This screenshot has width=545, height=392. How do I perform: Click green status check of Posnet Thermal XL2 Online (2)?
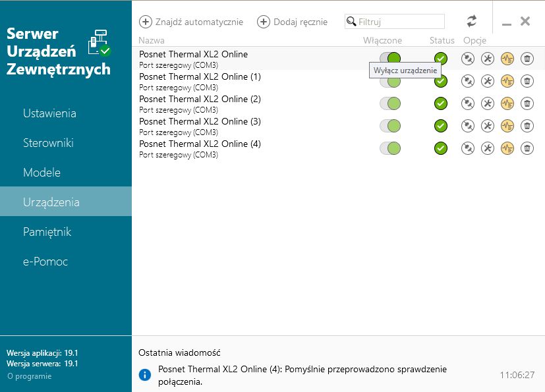pos(441,103)
